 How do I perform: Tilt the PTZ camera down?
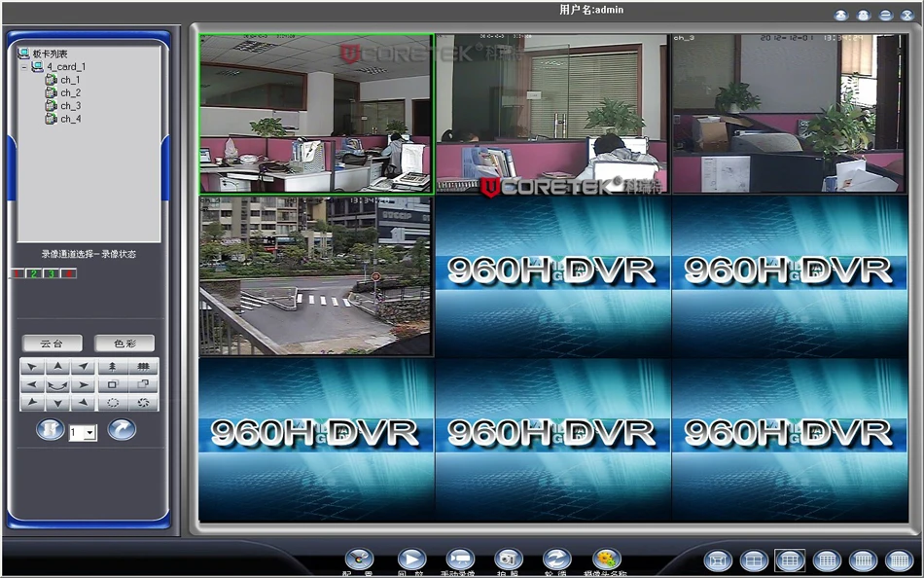pyautogui.click(x=57, y=404)
